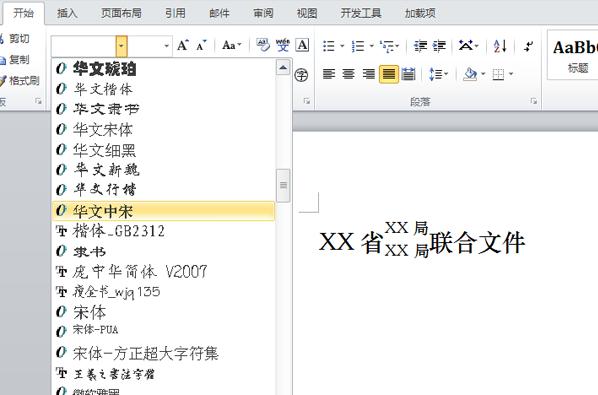Click the character border A icon
Image resolution: width=598 pixels, height=395 pixels.
(302, 45)
